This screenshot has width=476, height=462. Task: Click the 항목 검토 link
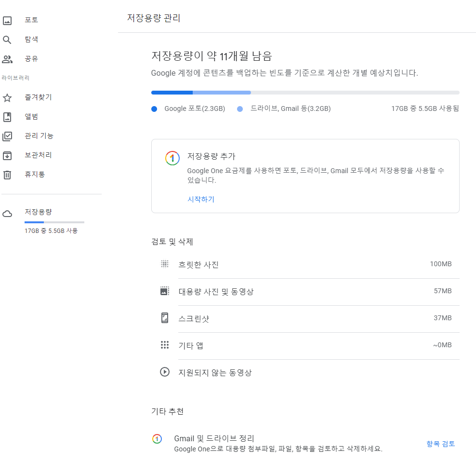tap(440, 444)
